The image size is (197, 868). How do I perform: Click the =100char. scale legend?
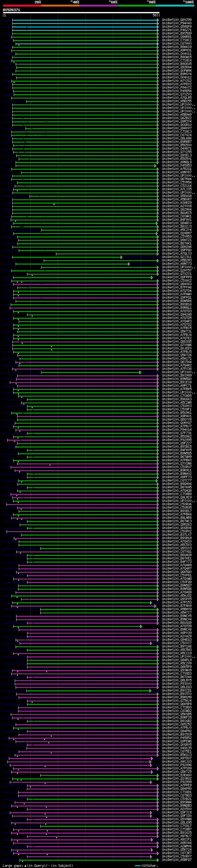click(146, 866)
